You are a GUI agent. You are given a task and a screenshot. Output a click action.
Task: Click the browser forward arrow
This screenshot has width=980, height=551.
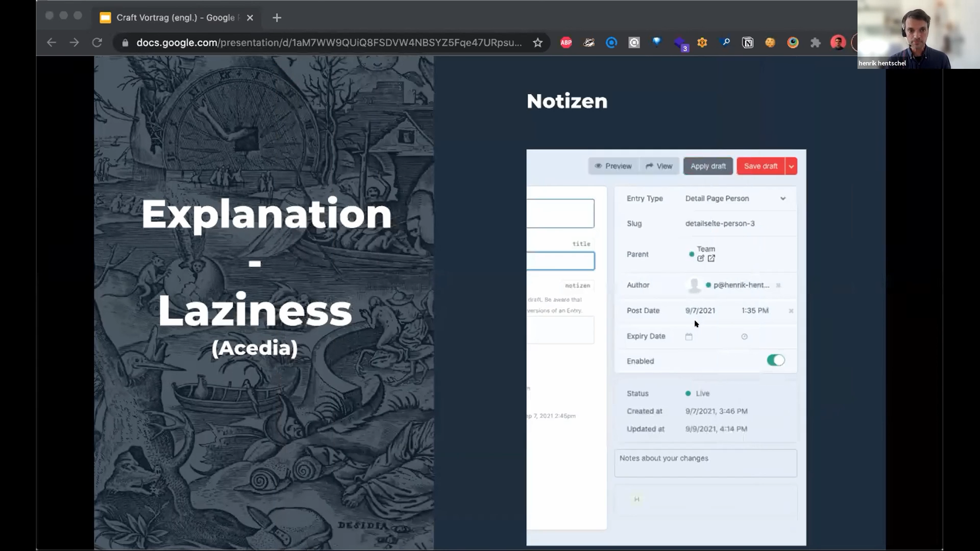tap(75, 43)
